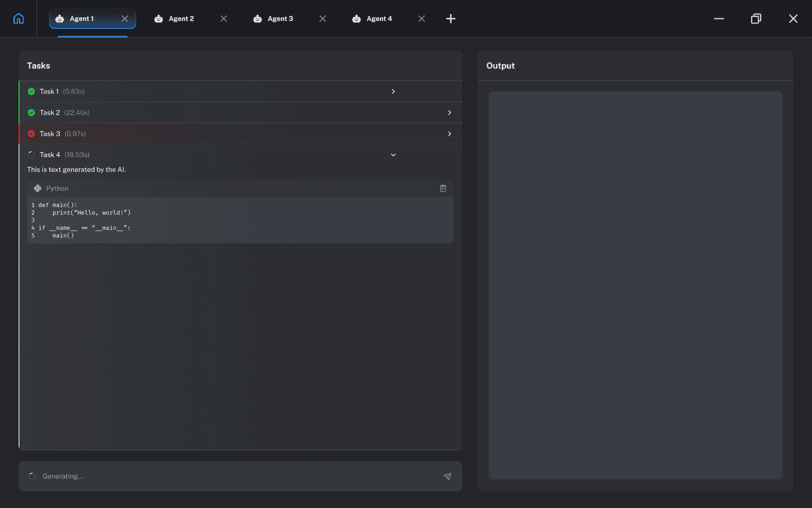Click the red error icon on Task 3
Viewport: 812px width, 508px height.
pyautogui.click(x=31, y=134)
